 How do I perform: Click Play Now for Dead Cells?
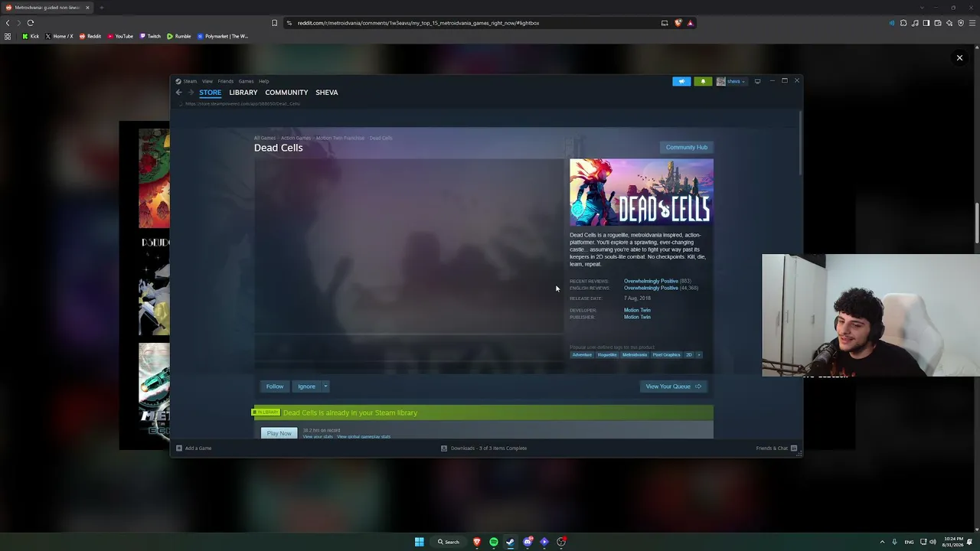[x=279, y=434]
